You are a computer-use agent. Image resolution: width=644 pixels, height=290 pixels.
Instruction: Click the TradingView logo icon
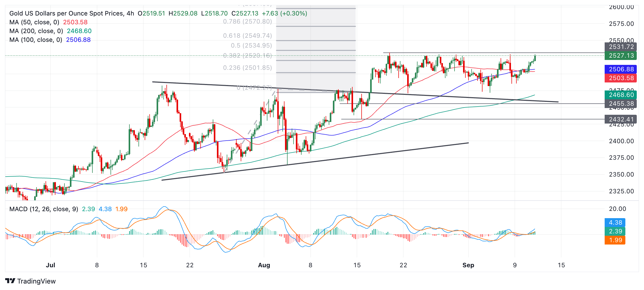click(x=10, y=281)
